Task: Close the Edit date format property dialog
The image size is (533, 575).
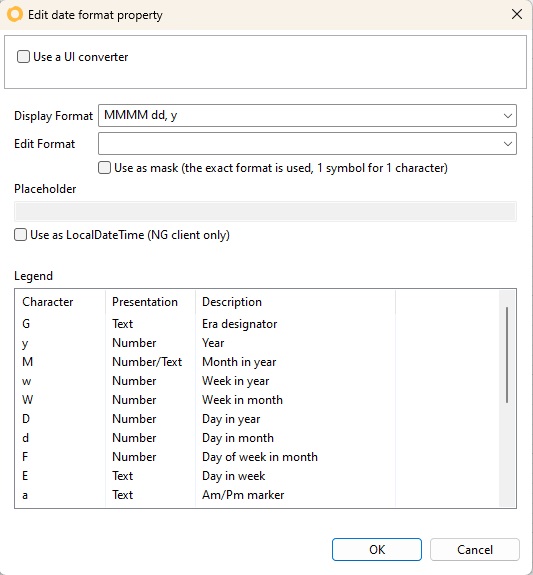Action: (x=517, y=14)
